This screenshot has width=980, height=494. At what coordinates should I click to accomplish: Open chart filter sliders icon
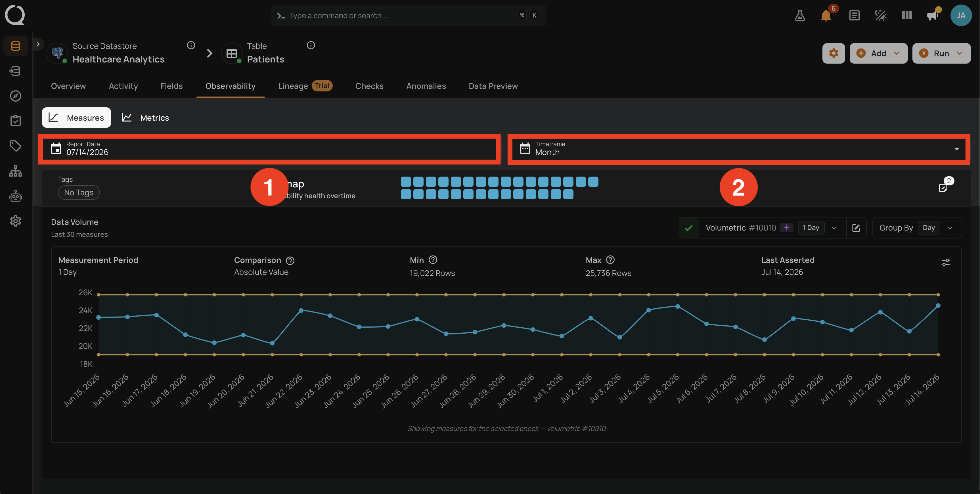(x=945, y=263)
